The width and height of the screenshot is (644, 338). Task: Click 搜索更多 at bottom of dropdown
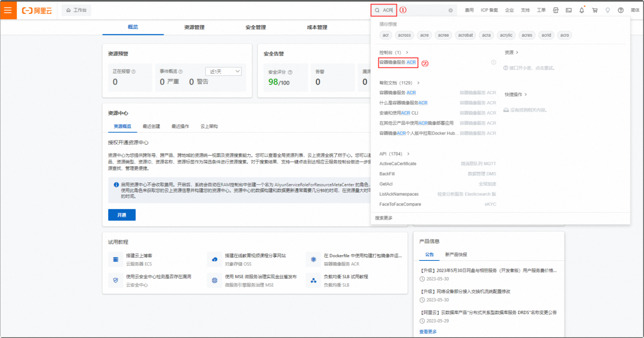click(384, 218)
